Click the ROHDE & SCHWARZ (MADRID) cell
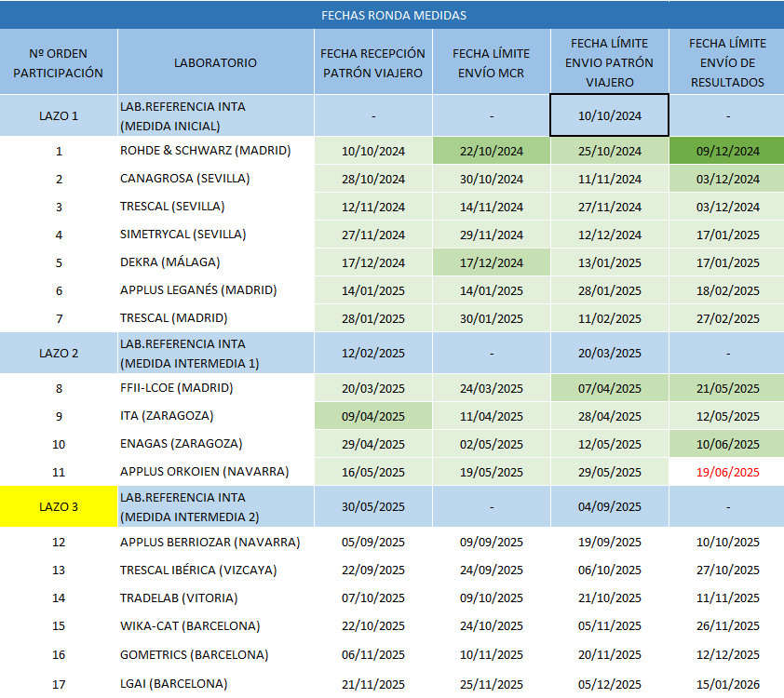Image resolution: width=784 pixels, height=698 pixels. tap(215, 151)
